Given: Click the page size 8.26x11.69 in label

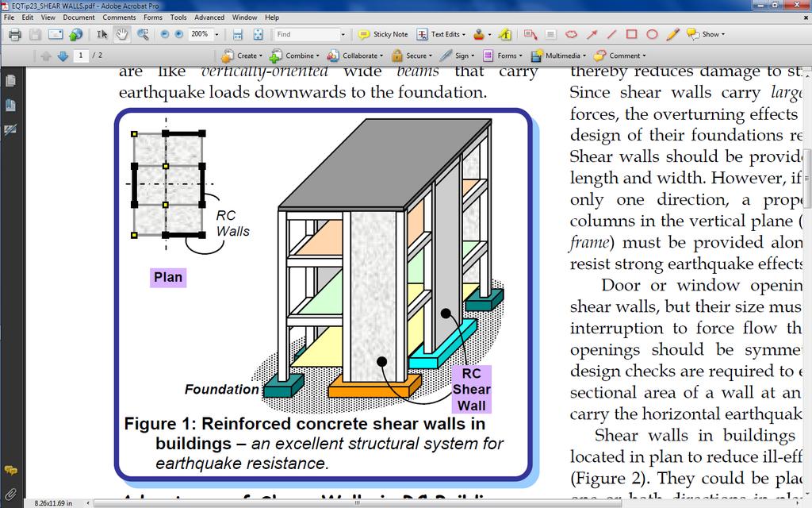Looking at the screenshot, I should pyautogui.click(x=53, y=503).
